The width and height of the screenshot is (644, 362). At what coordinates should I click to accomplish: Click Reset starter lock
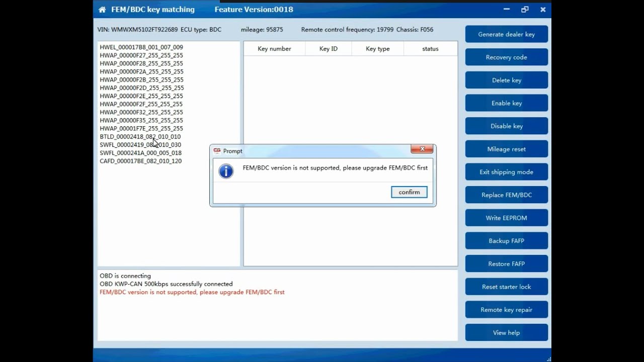[x=506, y=287]
